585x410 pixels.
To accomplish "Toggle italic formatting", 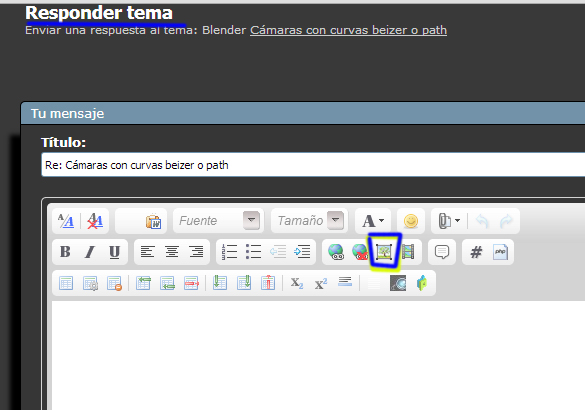I will (x=90, y=252).
